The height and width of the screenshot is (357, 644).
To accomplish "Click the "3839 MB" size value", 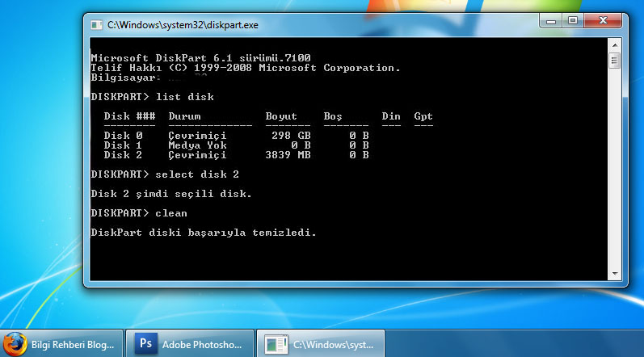I will tap(288, 155).
